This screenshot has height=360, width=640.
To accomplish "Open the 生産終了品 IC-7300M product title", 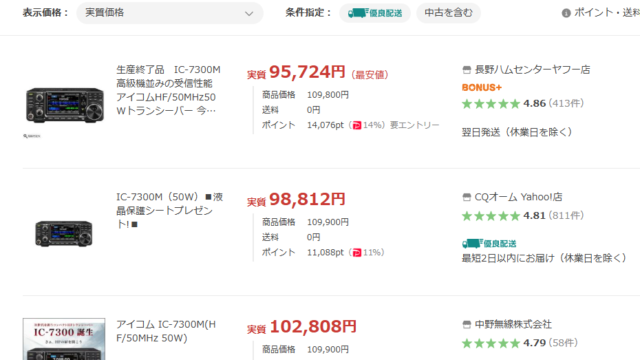I will [168, 90].
